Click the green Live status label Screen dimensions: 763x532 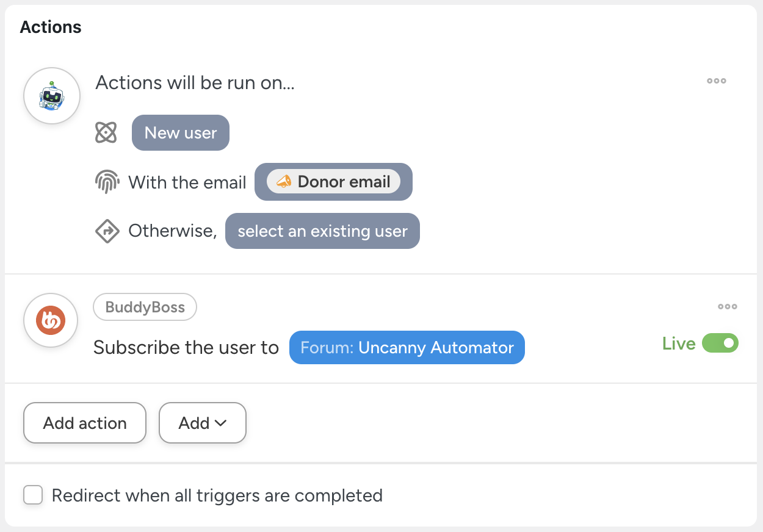point(678,343)
